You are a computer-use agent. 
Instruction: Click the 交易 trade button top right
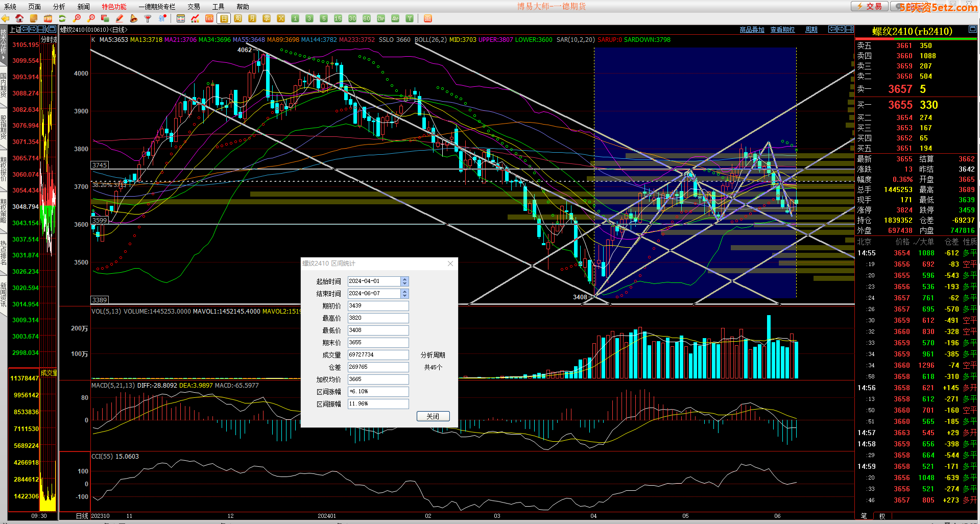coord(869,6)
